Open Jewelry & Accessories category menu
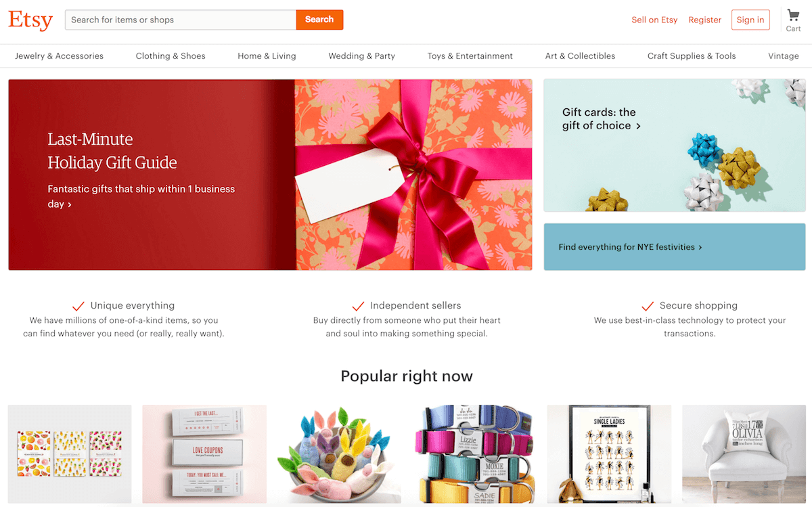 [x=60, y=56]
